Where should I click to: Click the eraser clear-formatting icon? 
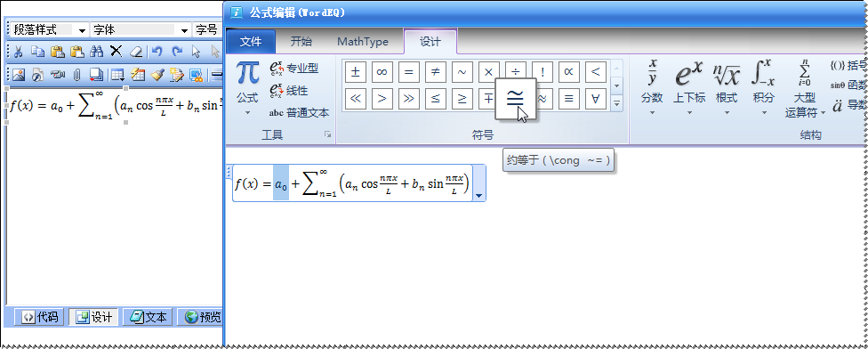click(x=135, y=52)
